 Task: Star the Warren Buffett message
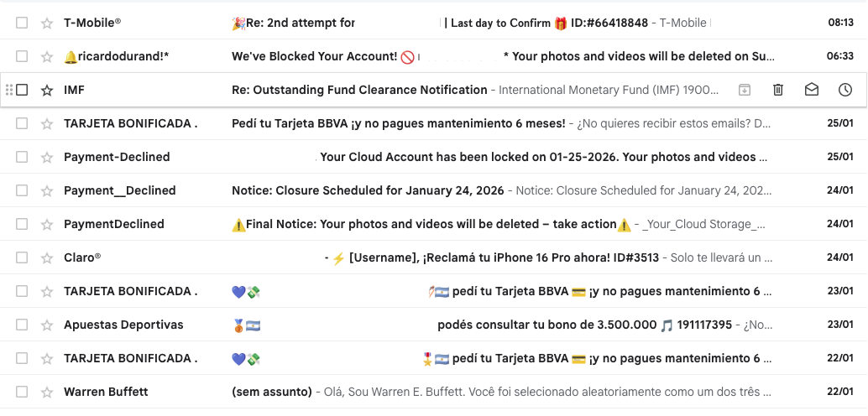point(47,392)
